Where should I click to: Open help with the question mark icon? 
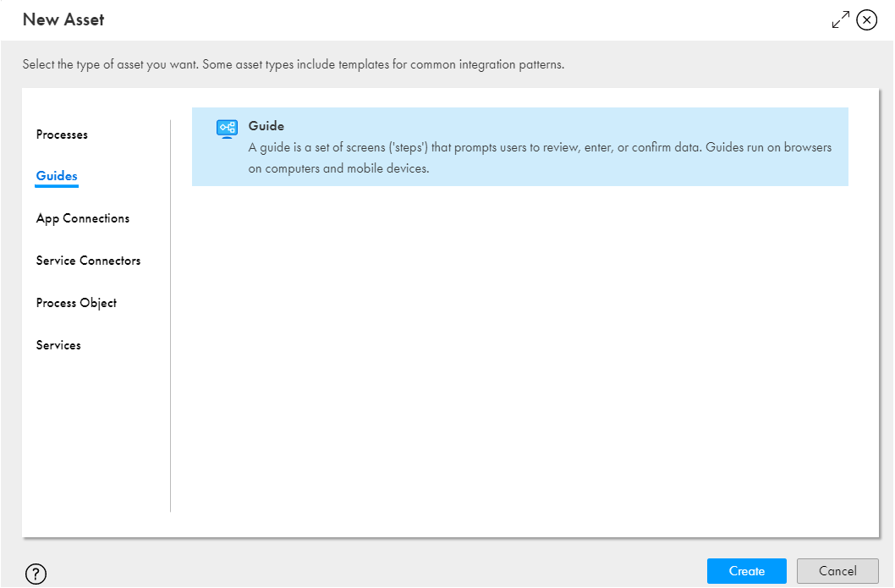[36, 574]
